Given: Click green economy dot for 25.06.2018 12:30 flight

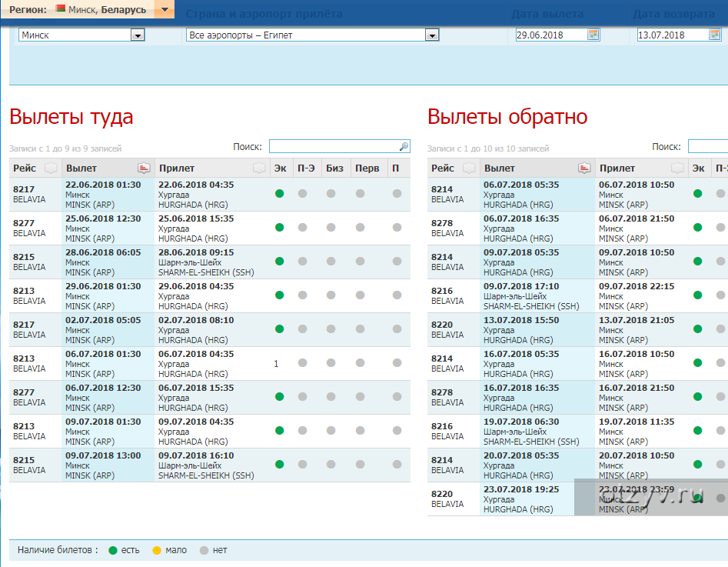Looking at the screenshot, I should [x=280, y=227].
